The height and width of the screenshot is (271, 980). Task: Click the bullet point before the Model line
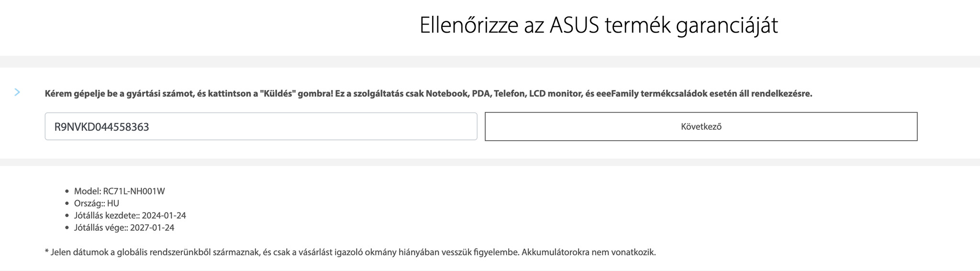tap(67, 192)
